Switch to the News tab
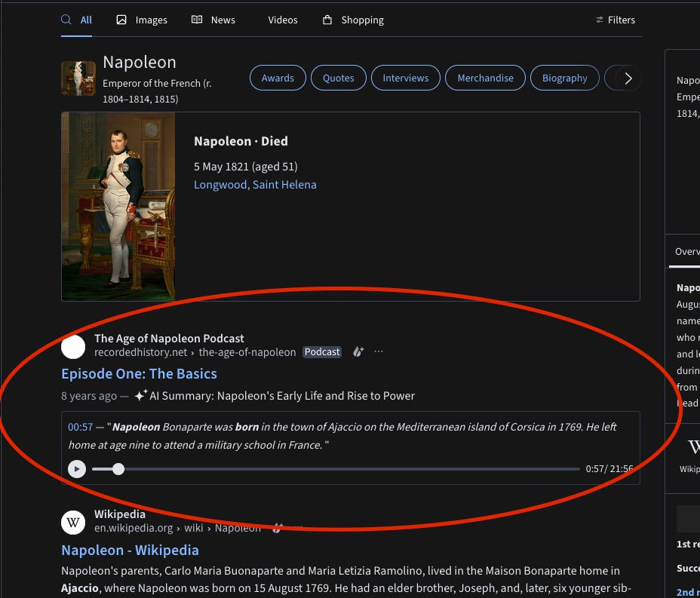700x598 pixels. (x=213, y=20)
